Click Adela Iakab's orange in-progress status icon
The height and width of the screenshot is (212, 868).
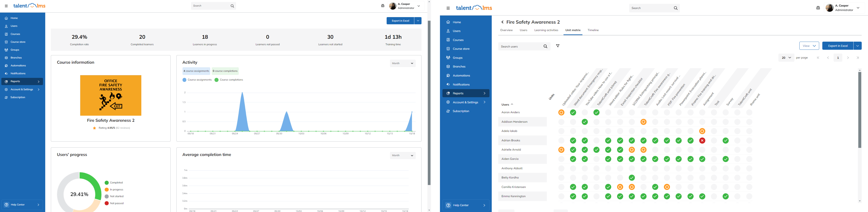pyautogui.click(x=702, y=131)
